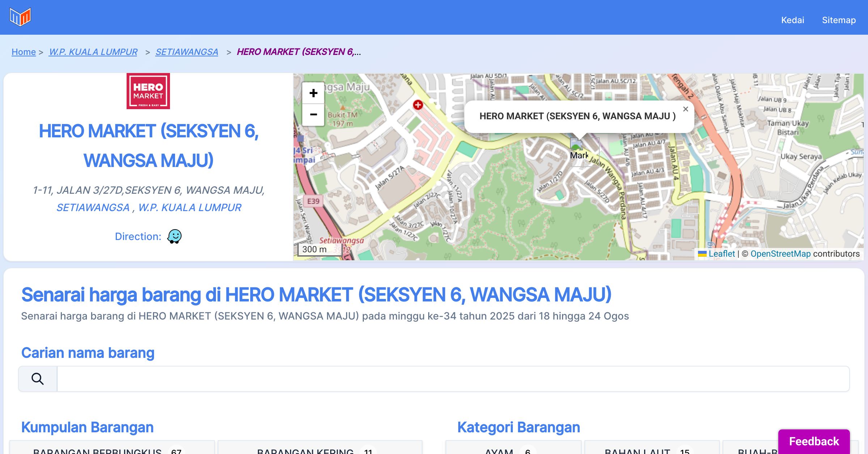The image size is (868, 454).
Task: Click the red hospital marker on the map
Action: [x=418, y=105]
